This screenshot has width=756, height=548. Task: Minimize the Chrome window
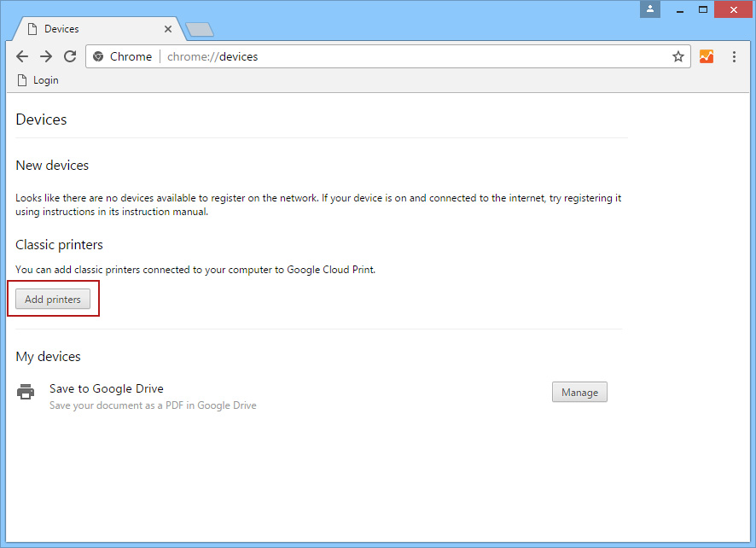click(x=680, y=9)
